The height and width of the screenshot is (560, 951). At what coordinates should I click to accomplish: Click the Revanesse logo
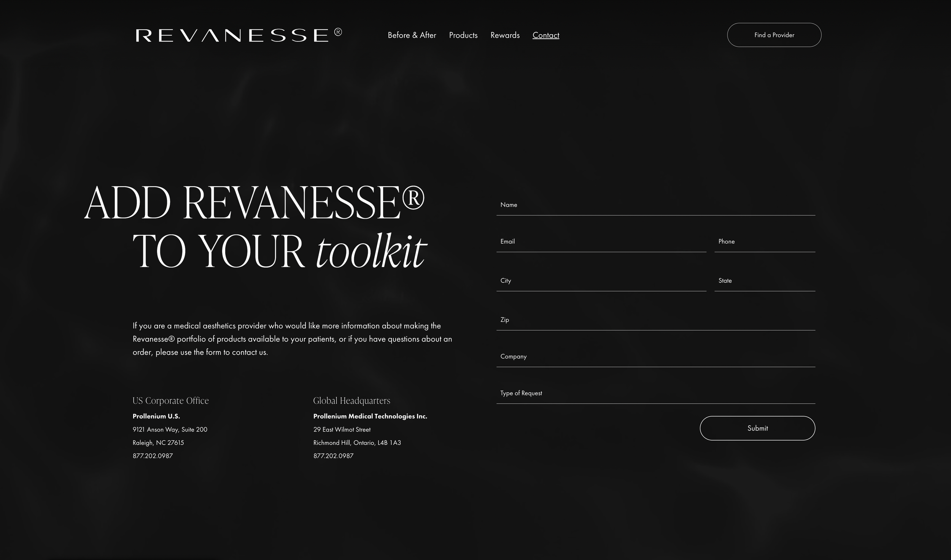click(239, 35)
